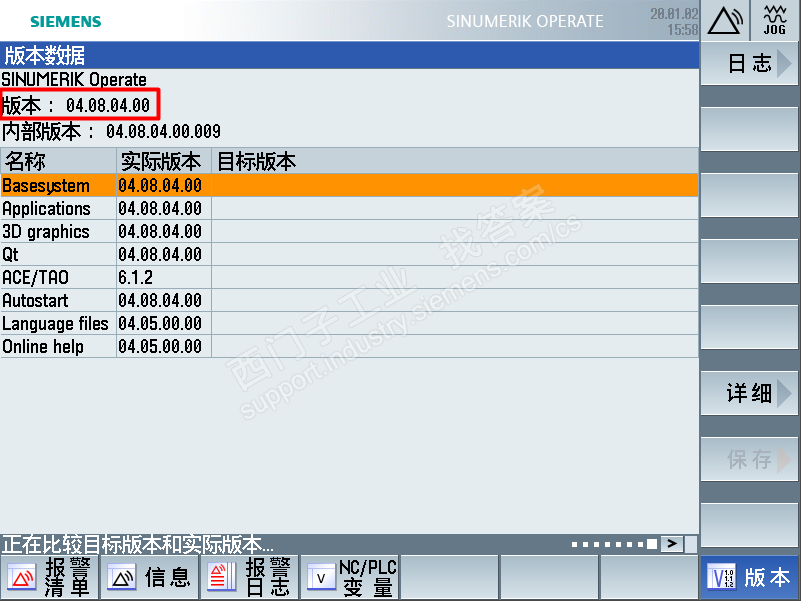
Task: Click the NC/PLC variable V icon
Action: (x=321, y=577)
